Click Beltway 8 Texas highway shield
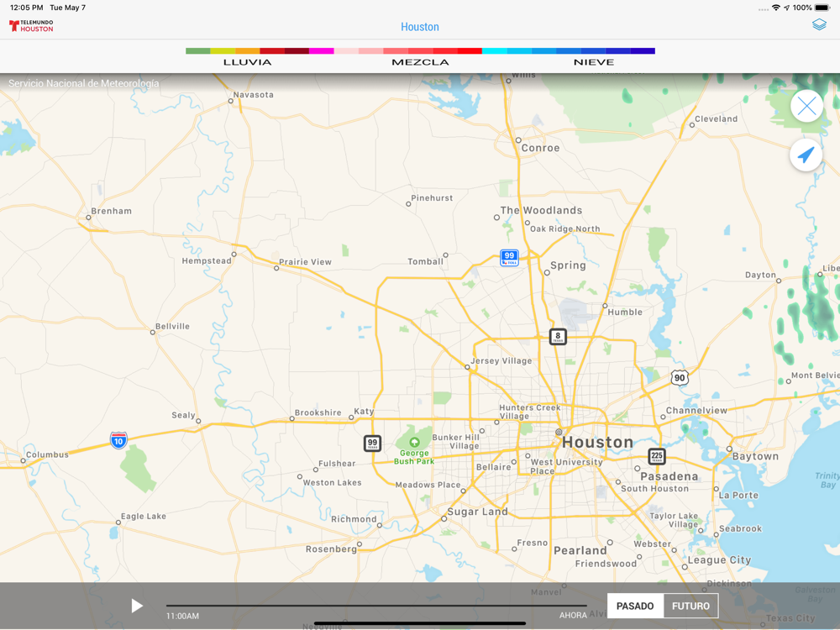 [558, 337]
